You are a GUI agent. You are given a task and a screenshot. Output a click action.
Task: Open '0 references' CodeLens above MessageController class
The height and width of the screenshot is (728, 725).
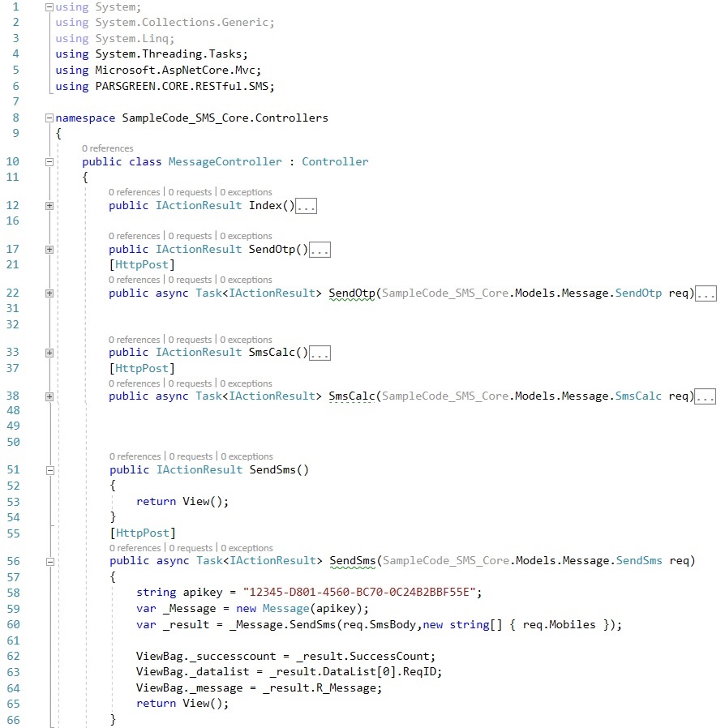point(107,148)
